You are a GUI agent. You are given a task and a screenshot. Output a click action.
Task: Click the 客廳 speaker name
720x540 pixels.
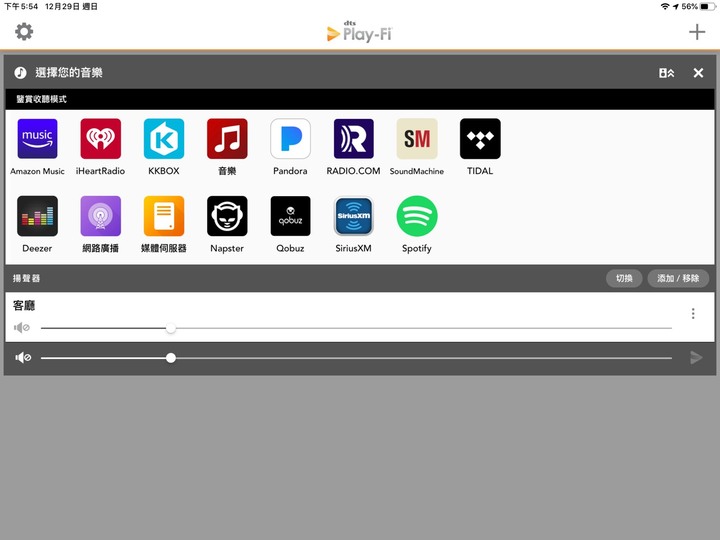pos(24,305)
